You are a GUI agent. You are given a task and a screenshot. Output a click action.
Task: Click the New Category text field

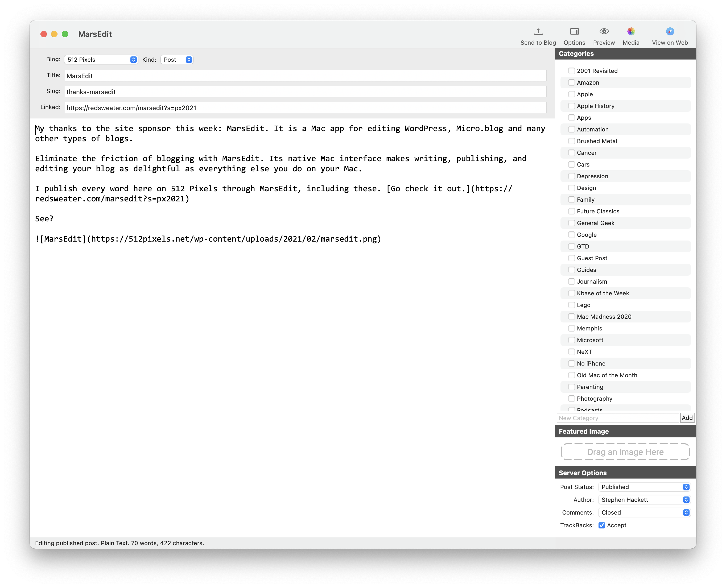[x=618, y=418]
